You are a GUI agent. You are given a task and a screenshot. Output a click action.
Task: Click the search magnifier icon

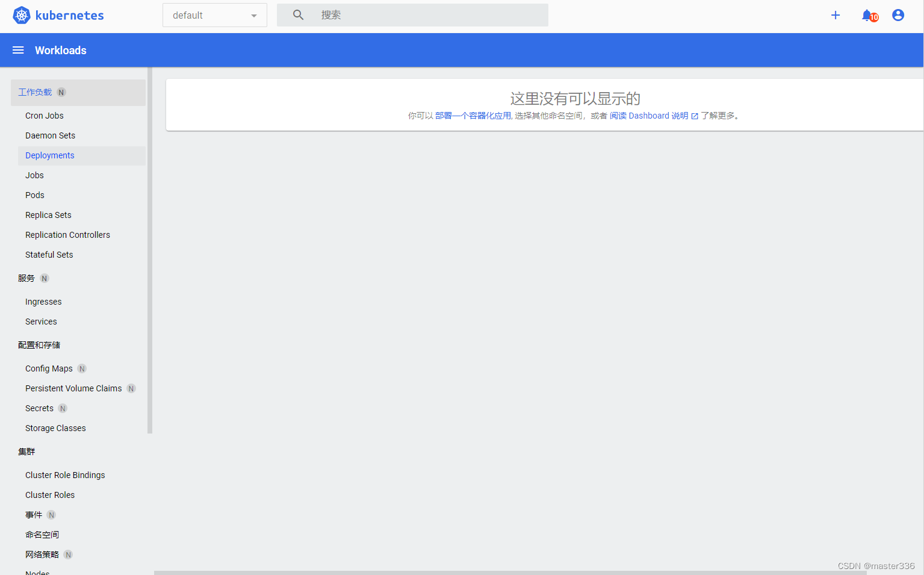tap(298, 15)
